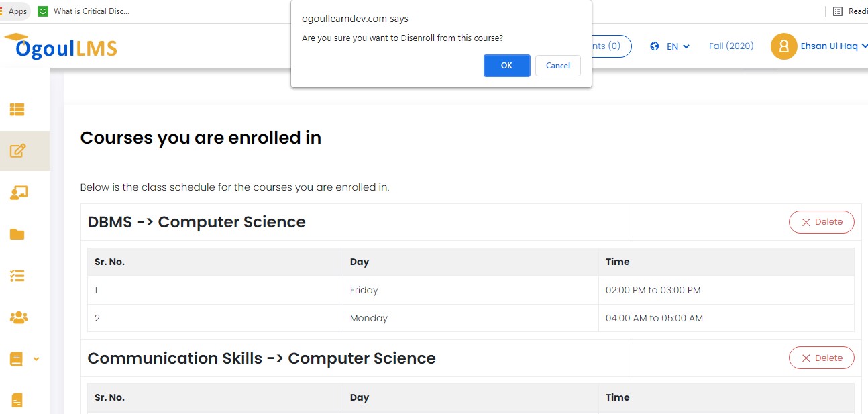Confirm disenrollment with the OK button

pyautogui.click(x=506, y=66)
